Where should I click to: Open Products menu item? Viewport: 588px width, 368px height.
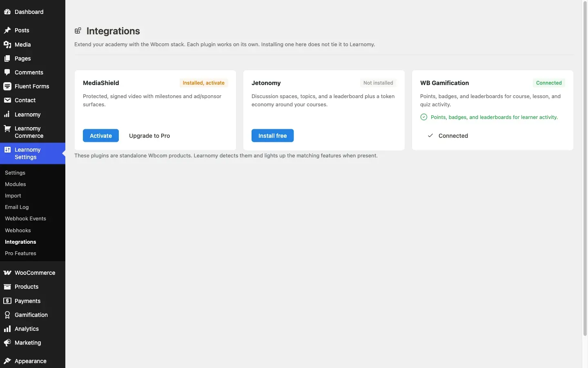click(33, 287)
